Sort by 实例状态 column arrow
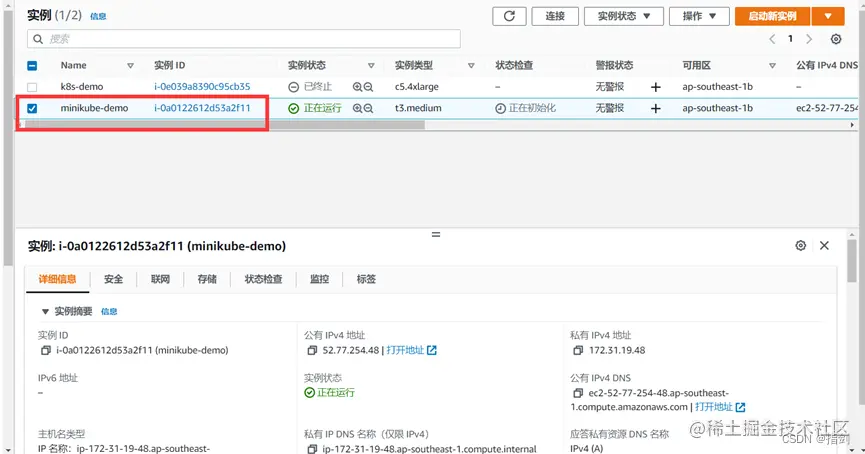Screen dimensions: 865x454 (x=371, y=66)
